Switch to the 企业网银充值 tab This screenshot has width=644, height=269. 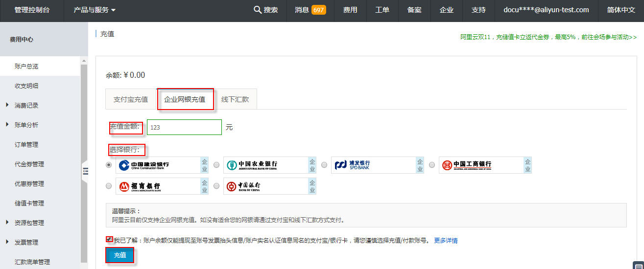[185, 99]
